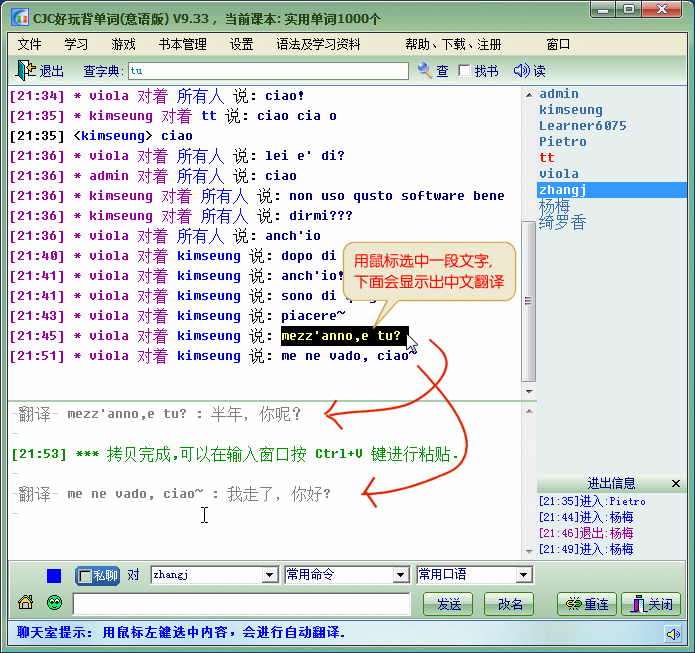Open the 常用命令 dropdown list
Screen dimensions: 695x653
point(400,575)
